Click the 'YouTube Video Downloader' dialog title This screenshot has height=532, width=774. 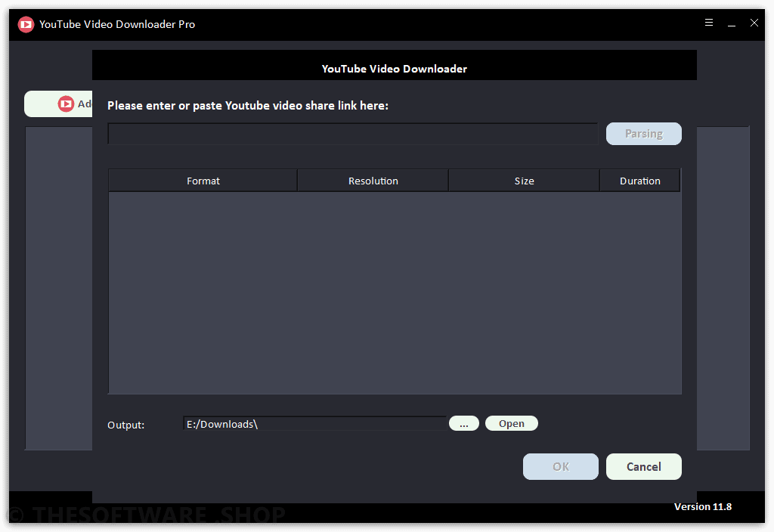pyautogui.click(x=395, y=69)
